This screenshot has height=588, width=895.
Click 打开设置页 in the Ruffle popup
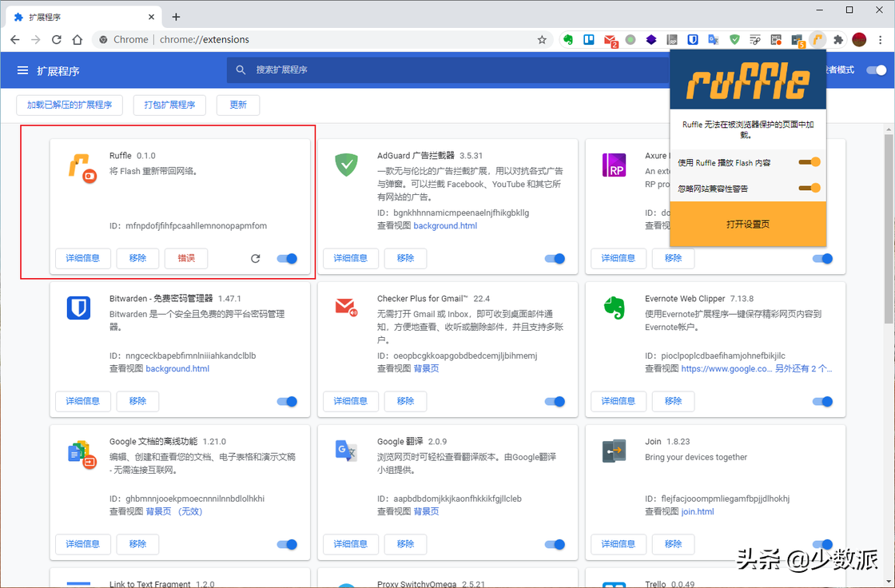748,224
